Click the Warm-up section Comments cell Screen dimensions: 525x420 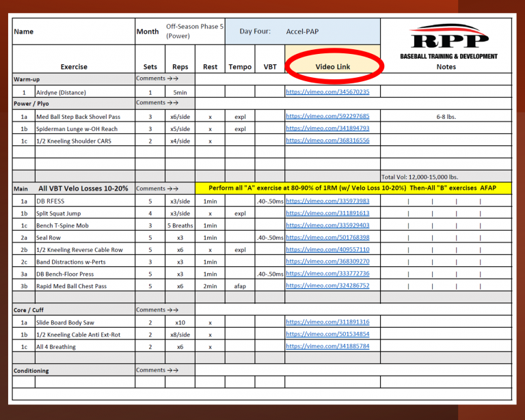click(x=157, y=79)
